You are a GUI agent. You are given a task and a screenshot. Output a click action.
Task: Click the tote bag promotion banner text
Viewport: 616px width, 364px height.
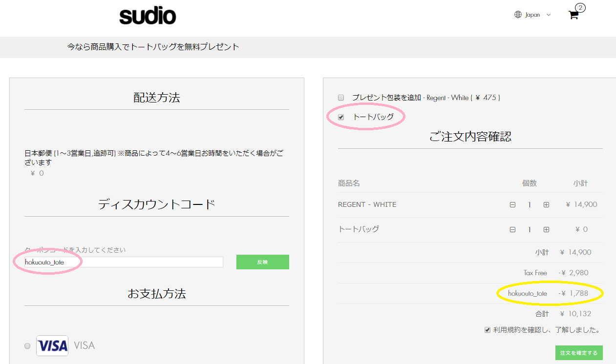point(153,47)
